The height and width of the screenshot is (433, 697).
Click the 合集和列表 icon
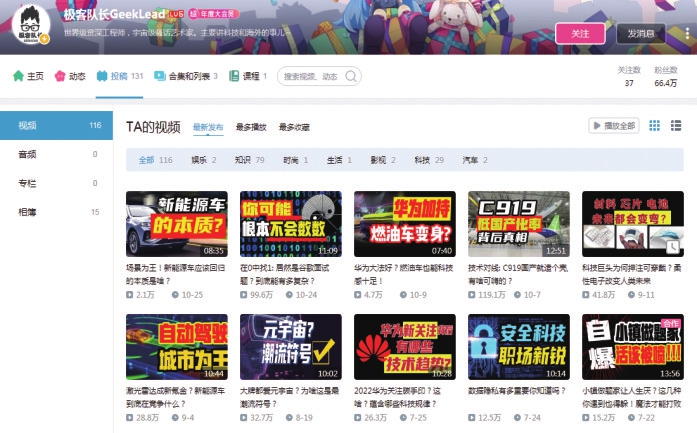pos(159,76)
